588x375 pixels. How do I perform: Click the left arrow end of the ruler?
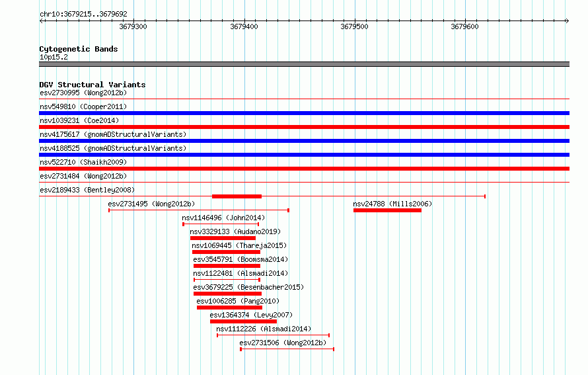tap(41, 21)
